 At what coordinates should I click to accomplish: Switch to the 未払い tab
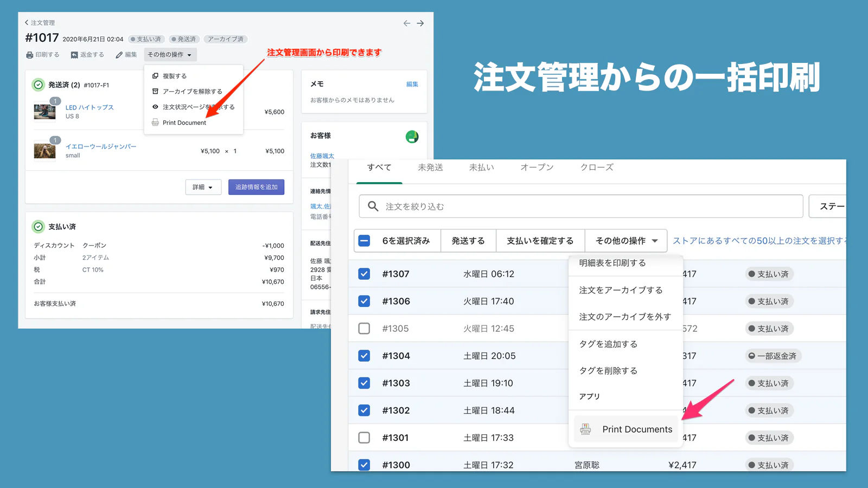click(x=482, y=168)
